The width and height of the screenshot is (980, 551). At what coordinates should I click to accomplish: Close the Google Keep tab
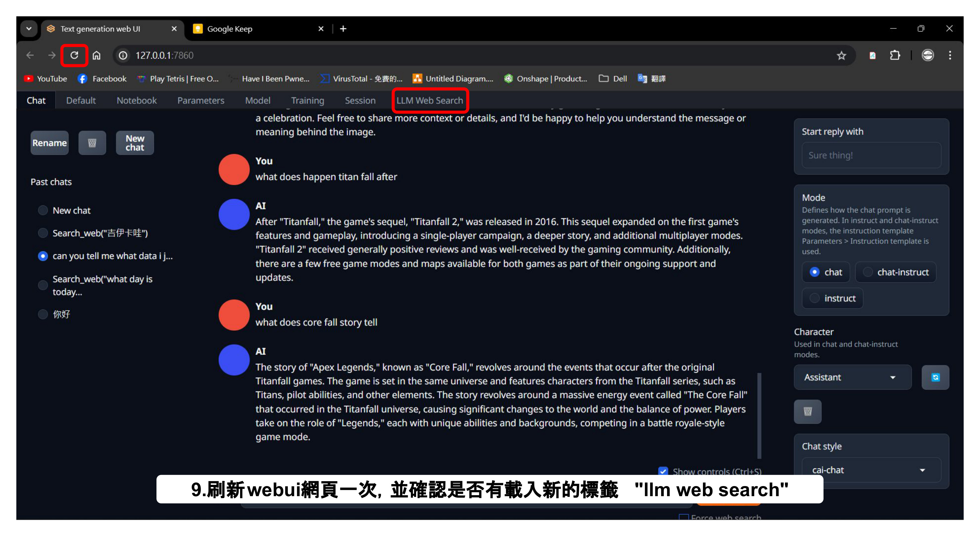(321, 28)
